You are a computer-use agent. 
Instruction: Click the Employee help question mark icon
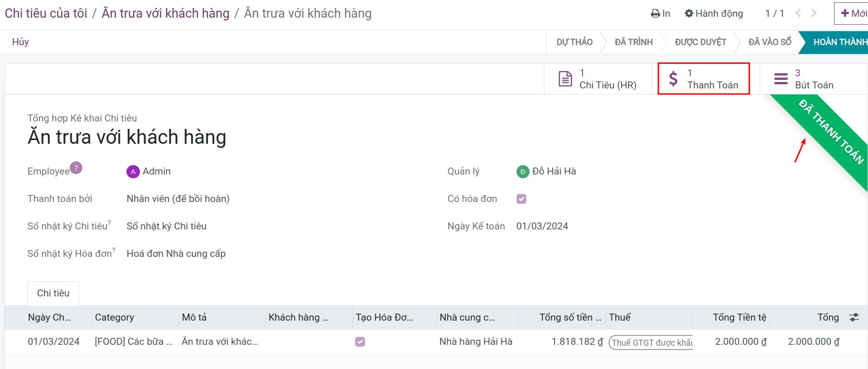click(x=76, y=168)
